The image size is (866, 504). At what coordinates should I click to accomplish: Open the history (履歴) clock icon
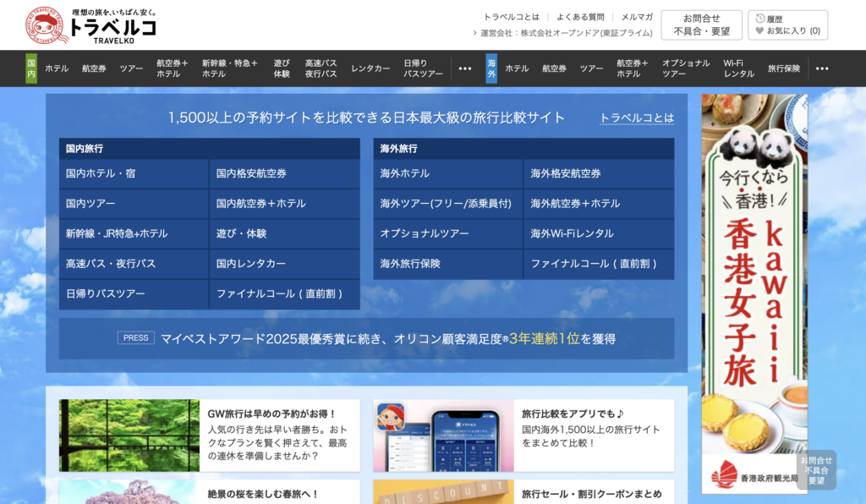760,19
